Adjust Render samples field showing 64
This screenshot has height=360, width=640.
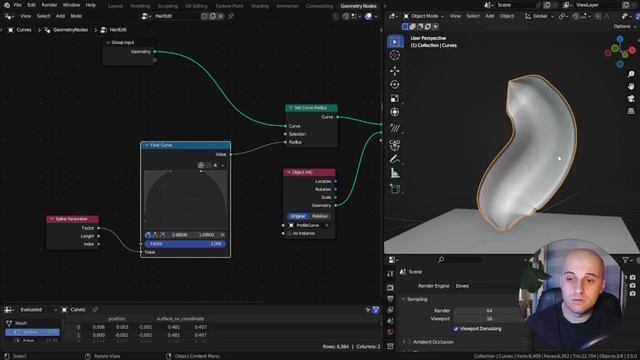pos(489,311)
